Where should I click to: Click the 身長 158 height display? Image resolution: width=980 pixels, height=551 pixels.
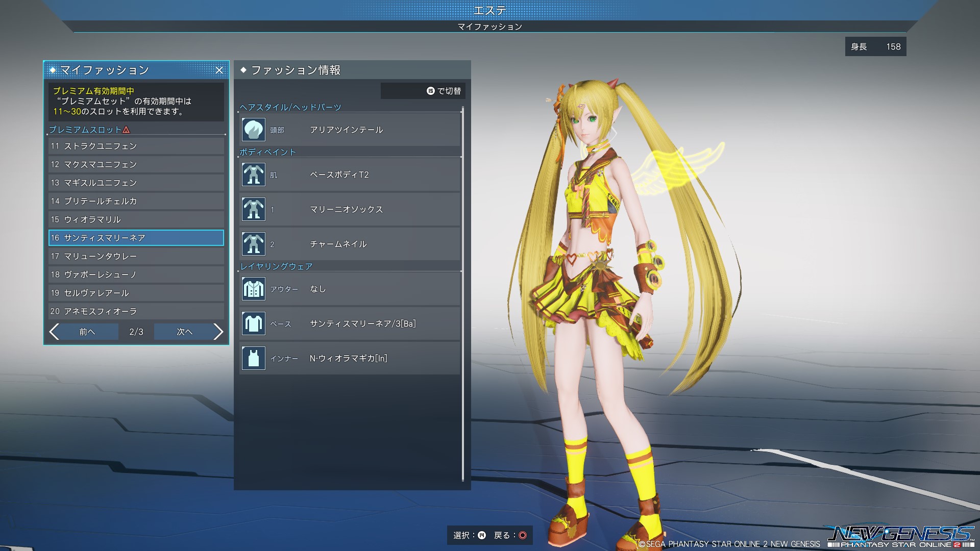point(875,46)
